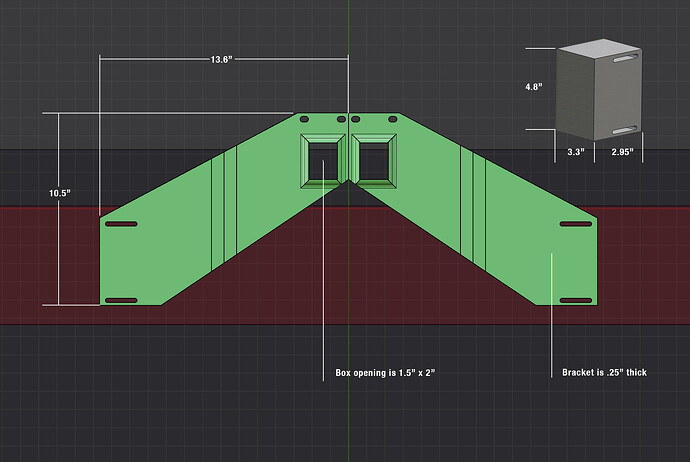Click the 4.8" box height label
The height and width of the screenshot is (462, 690).
click(x=533, y=87)
